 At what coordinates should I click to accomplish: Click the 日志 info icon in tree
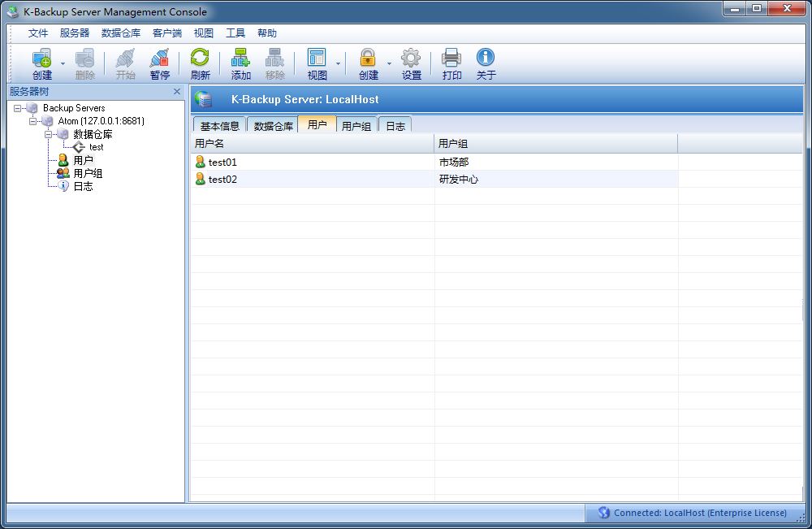pos(63,186)
